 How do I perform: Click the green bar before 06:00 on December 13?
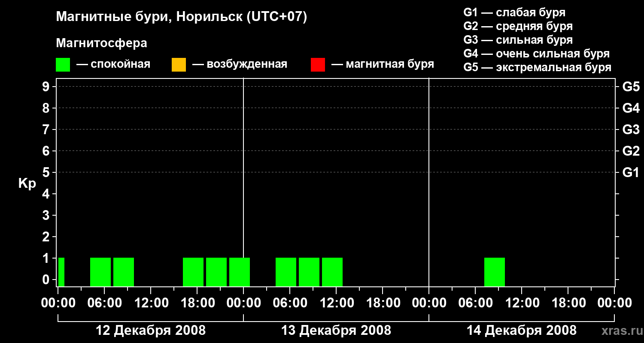pos(286,272)
